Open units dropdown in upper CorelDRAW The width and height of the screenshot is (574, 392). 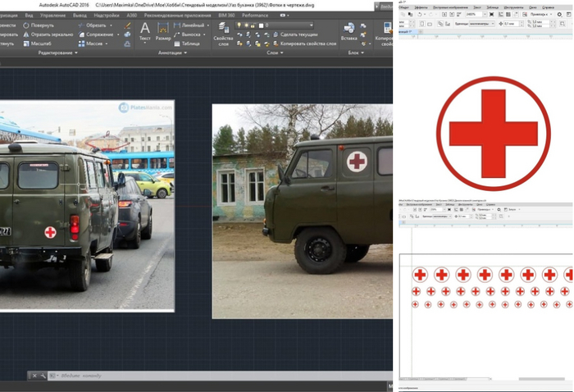[x=492, y=24]
